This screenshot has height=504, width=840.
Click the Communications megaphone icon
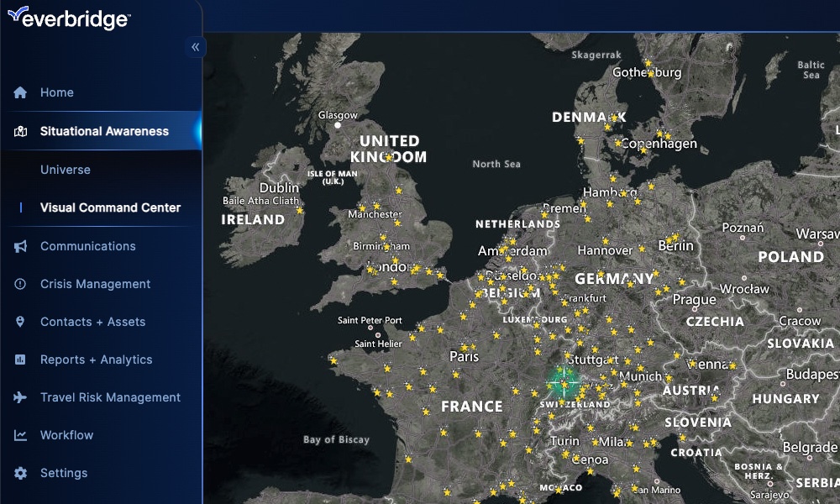click(x=20, y=246)
